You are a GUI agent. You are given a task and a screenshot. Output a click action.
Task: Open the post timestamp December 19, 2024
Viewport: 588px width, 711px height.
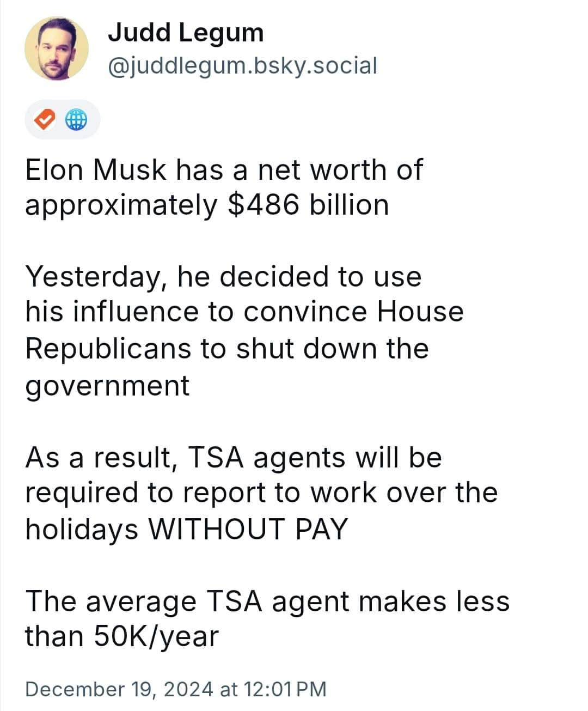(119, 689)
